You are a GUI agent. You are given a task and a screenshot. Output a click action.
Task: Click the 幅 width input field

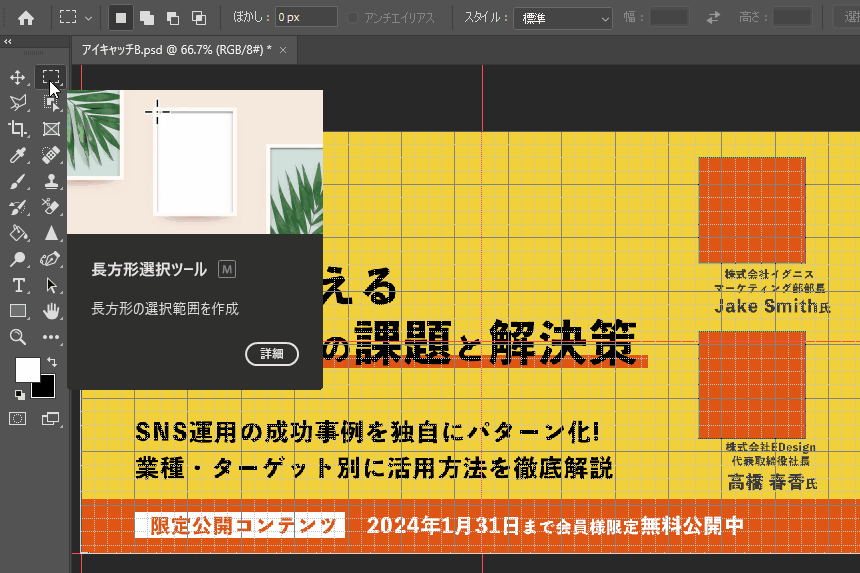pyautogui.click(x=669, y=17)
